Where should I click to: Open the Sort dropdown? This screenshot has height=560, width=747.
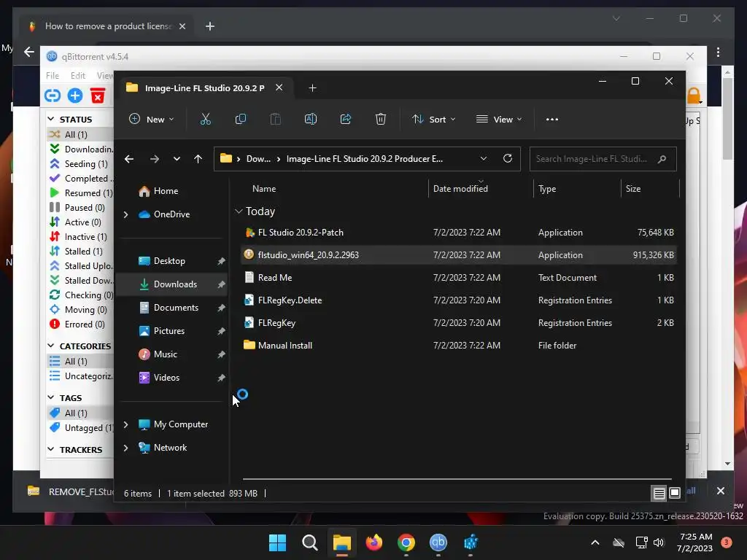point(433,119)
